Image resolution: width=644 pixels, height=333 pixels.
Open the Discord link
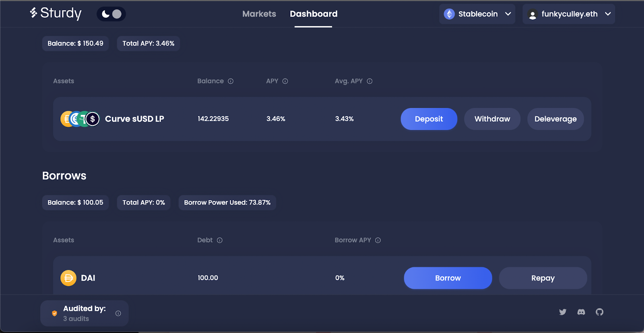(581, 312)
